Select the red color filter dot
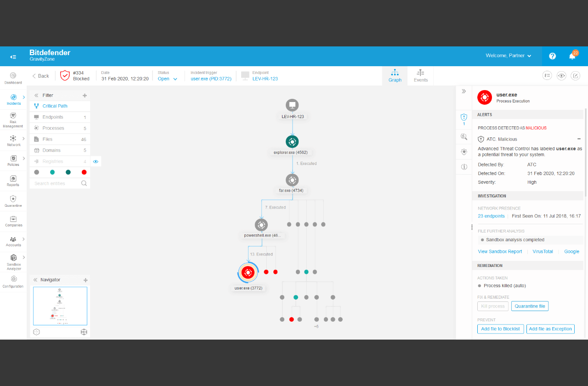This screenshot has height=386, width=588. pos(84,172)
